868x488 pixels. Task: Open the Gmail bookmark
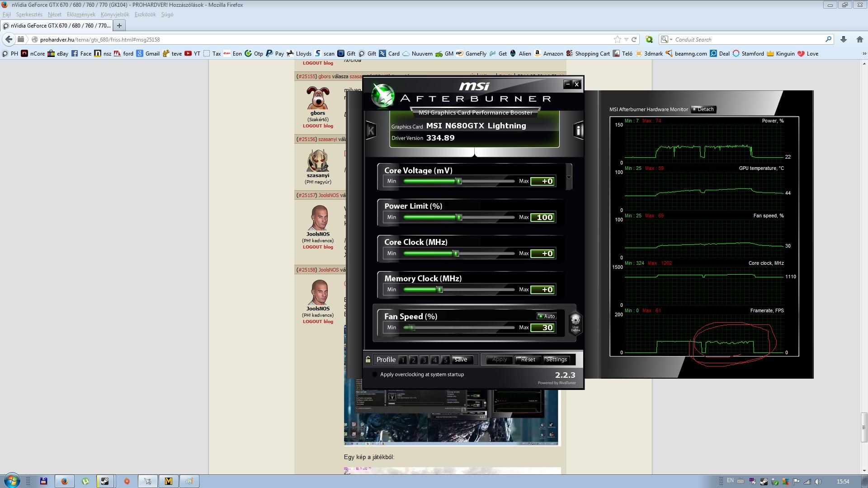click(x=148, y=53)
